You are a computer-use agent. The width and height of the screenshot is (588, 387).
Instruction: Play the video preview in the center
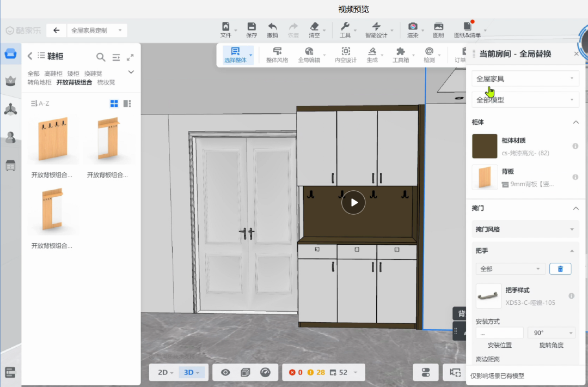click(x=354, y=202)
